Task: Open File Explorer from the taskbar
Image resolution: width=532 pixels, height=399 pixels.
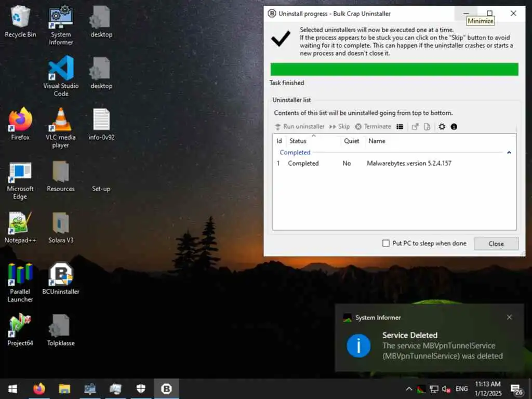Action: 64,389
